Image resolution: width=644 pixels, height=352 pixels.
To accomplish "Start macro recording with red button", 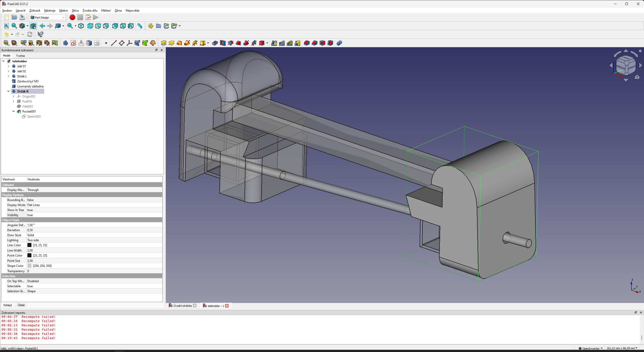I will 72,17.
